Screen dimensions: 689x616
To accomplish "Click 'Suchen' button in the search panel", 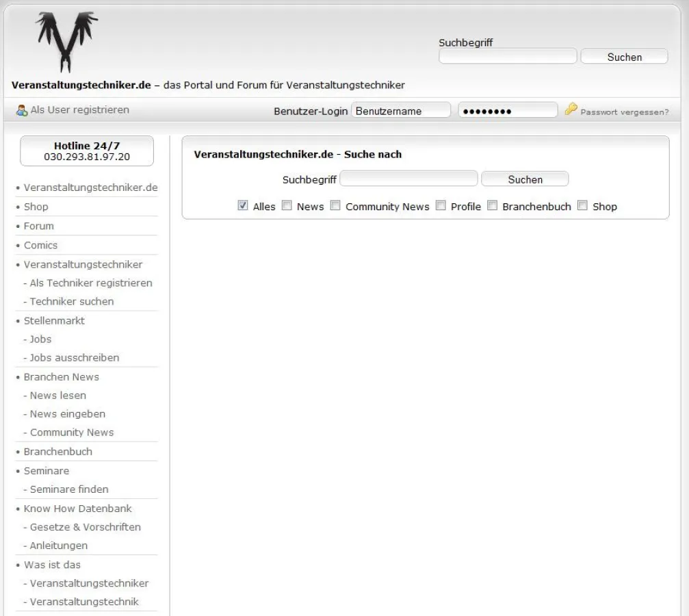I will coord(525,179).
